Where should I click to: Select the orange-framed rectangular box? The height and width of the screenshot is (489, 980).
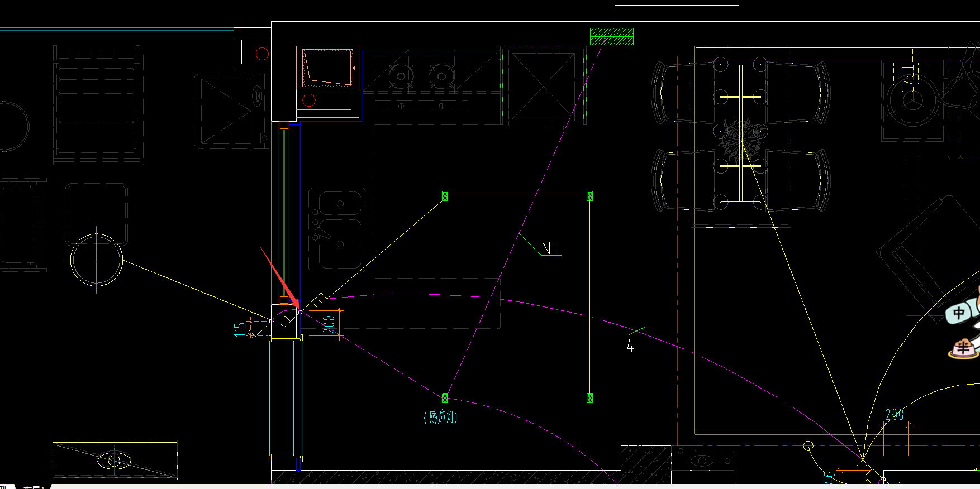coord(327,68)
